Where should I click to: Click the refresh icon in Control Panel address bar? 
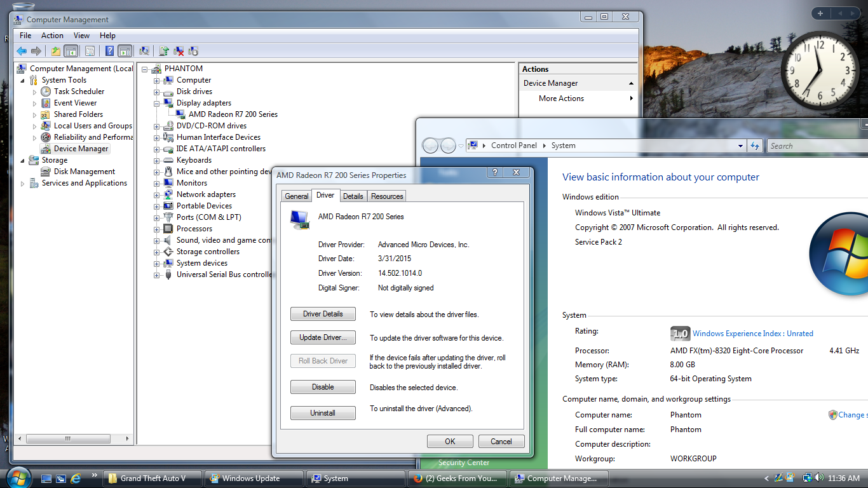[x=755, y=146]
